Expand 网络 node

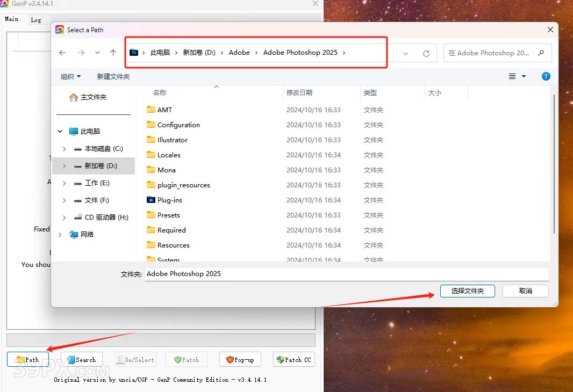click(x=60, y=235)
